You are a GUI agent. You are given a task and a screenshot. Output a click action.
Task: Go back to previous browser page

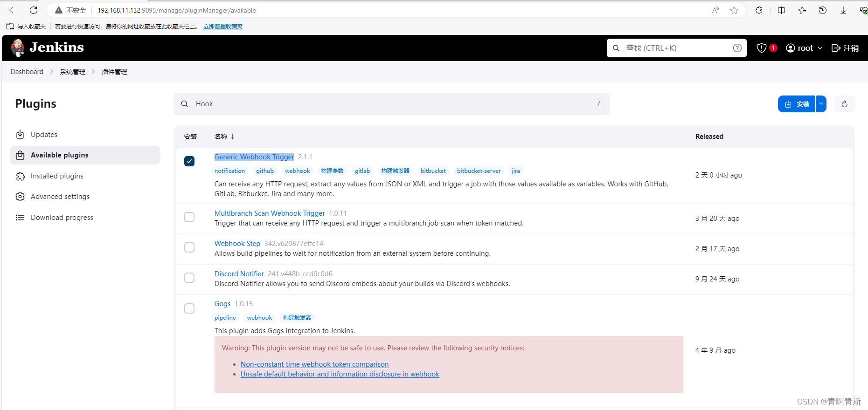(13, 10)
